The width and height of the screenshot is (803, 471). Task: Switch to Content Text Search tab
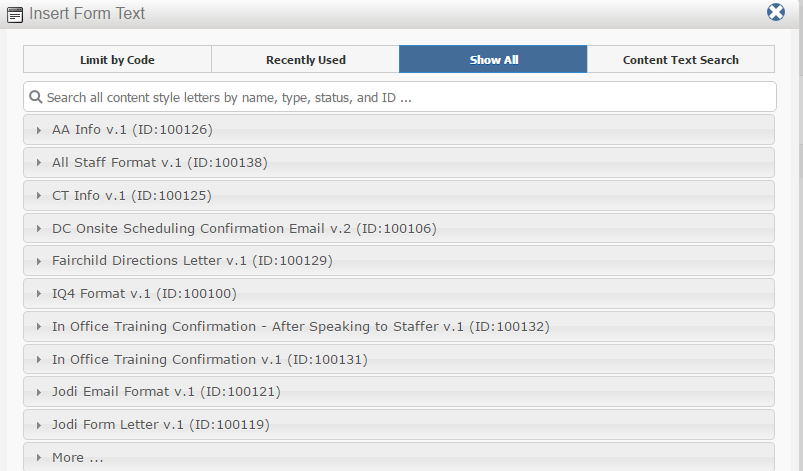point(681,59)
